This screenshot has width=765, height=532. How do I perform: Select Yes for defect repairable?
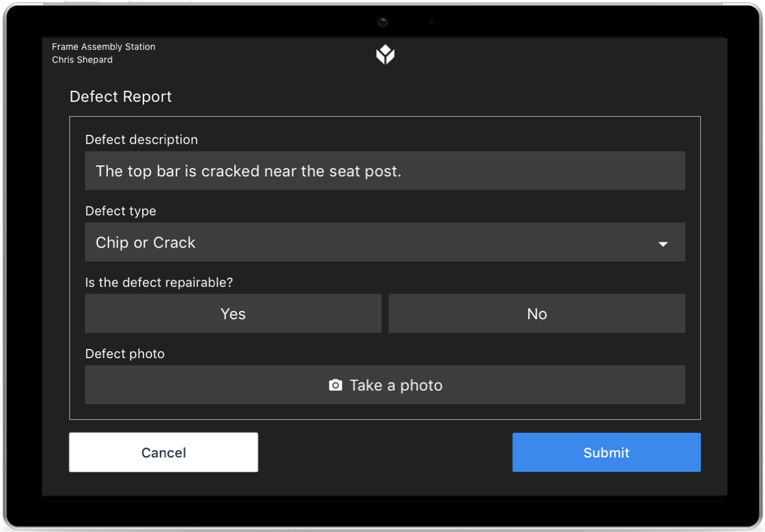(233, 313)
